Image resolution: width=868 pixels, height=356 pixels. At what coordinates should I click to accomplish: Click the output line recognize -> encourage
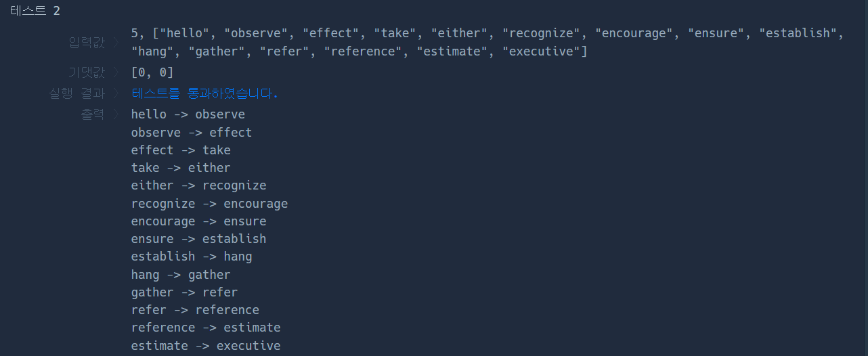[209, 204]
